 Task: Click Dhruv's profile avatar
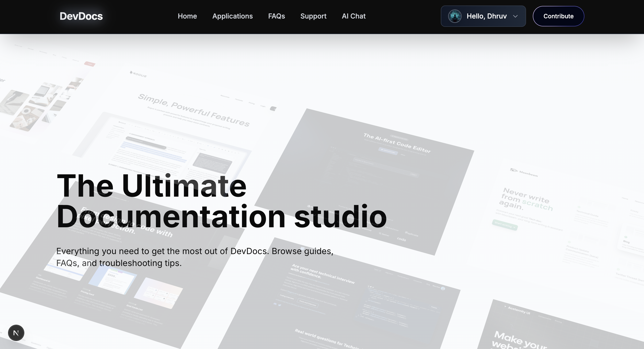(x=454, y=16)
